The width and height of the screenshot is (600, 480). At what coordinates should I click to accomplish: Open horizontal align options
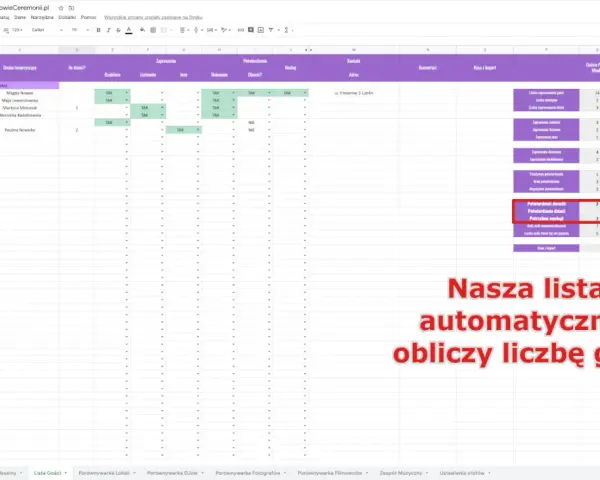point(183,30)
